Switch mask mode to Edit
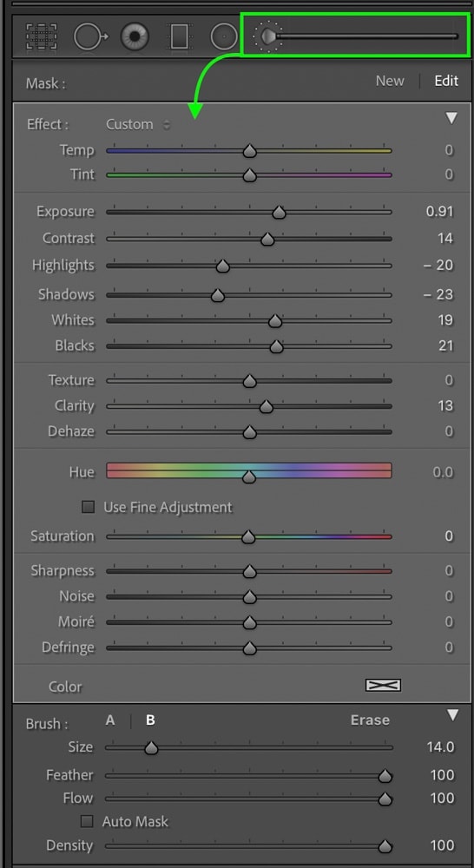The width and height of the screenshot is (474, 868). [446, 81]
